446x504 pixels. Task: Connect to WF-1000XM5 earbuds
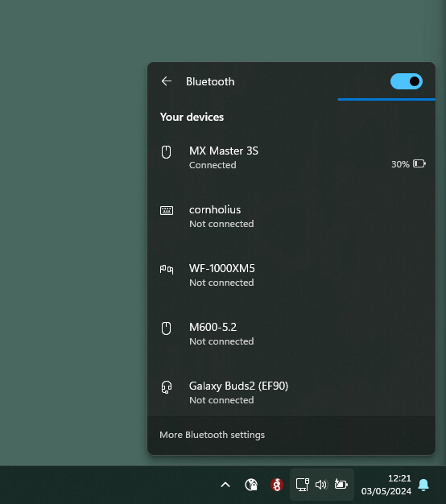point(291,275)
